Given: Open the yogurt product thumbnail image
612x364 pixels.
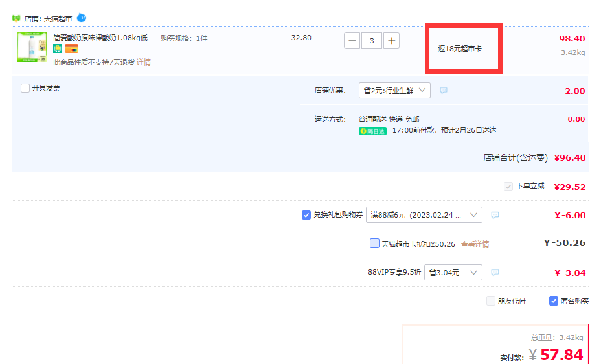Looking at the screenshot, I should tap(32, 47).
